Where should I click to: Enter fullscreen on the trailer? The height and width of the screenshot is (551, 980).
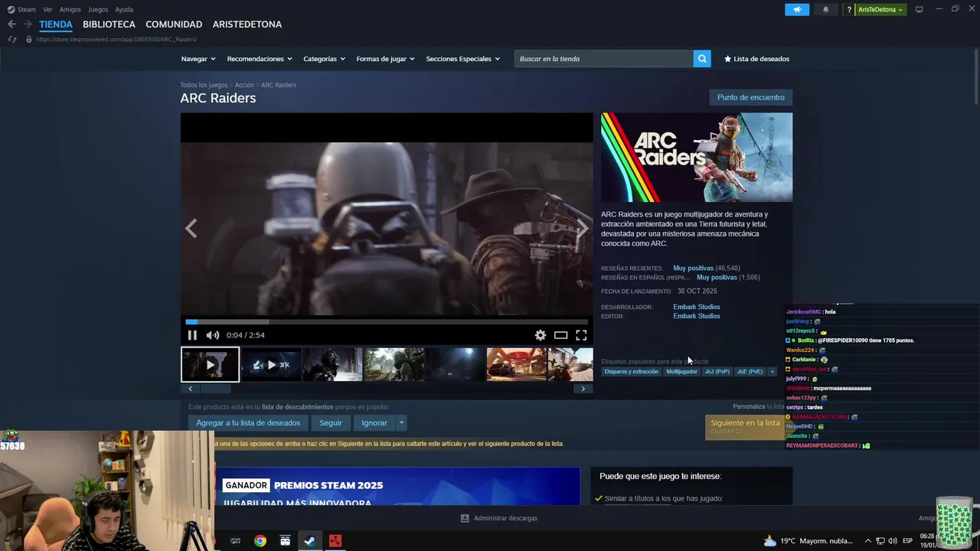click(581, 335)
